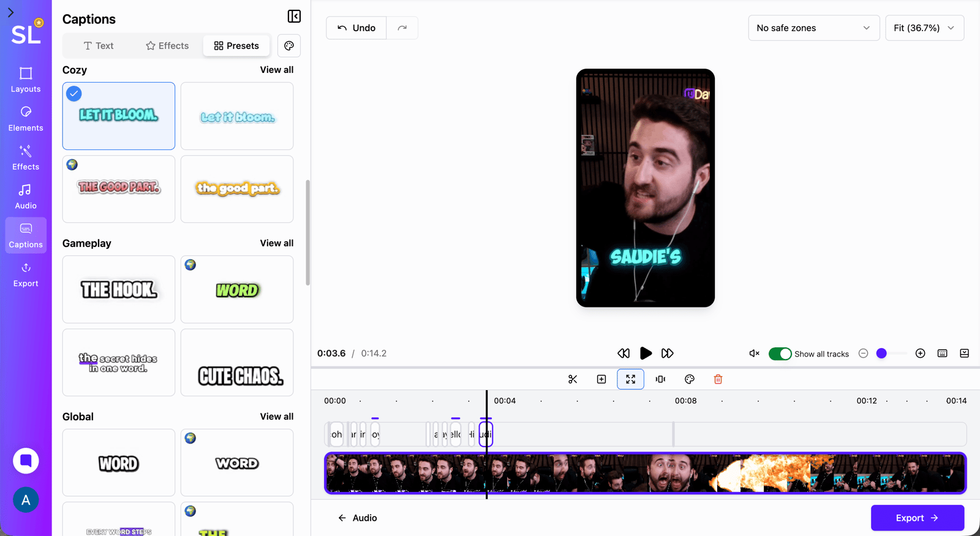This screenshot has height=536, width=980.
Task: Click the panel layout icon right of keyboard
Action: tap(964, 353)
